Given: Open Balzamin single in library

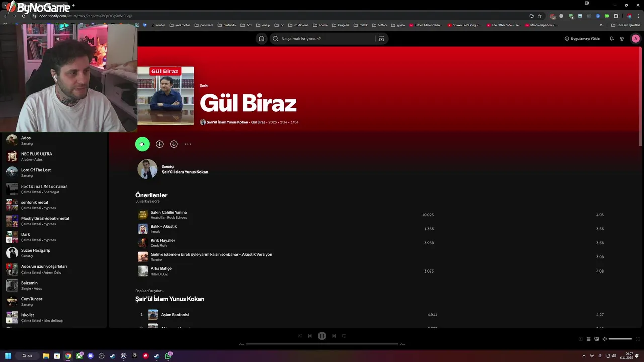Looking at the screenshot, I should [x=54, y=285].
